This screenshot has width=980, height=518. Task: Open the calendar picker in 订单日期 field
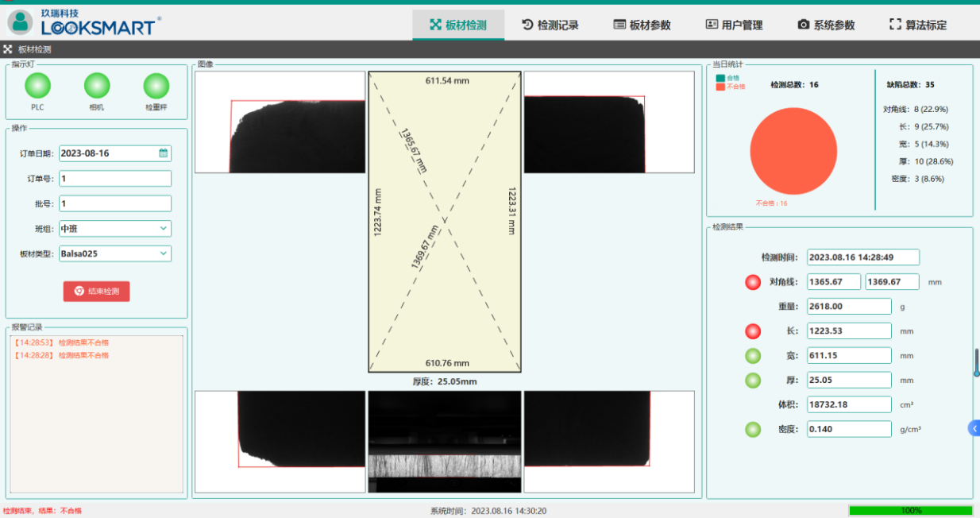point(163,153)
